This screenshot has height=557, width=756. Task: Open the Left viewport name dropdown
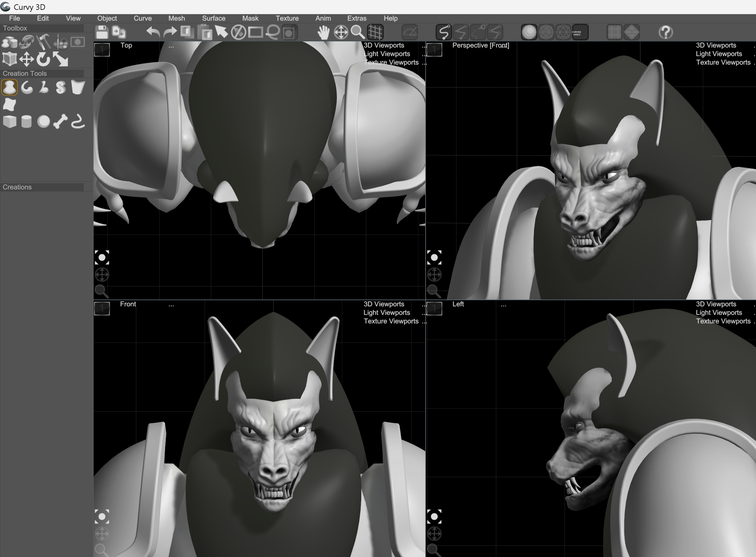[x=458, y=304]
